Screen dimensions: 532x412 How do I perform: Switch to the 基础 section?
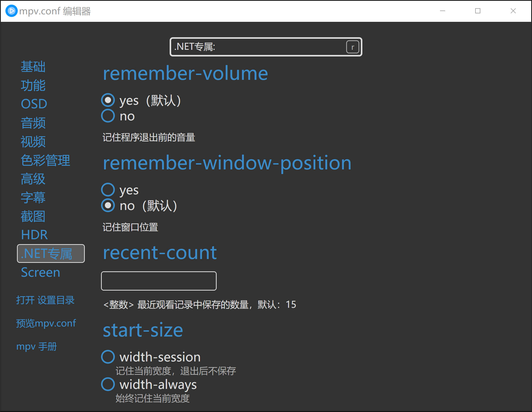click(33, 67)
